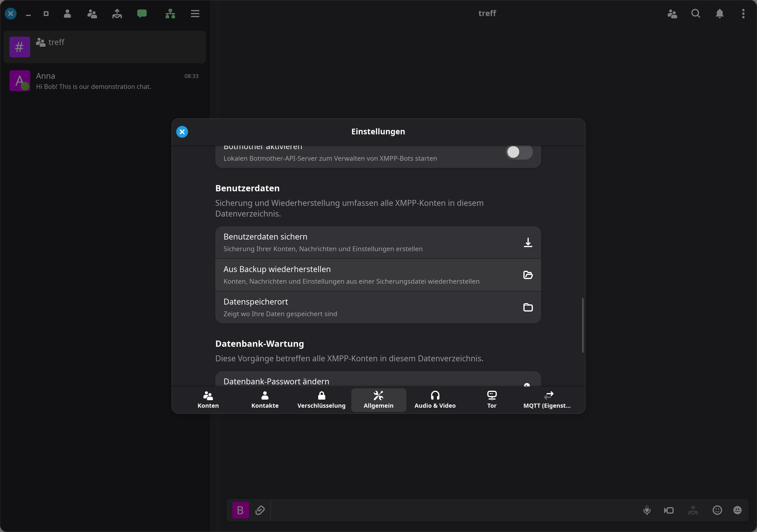The height and width of the screenshot is (532, 757).
Task: Open the emoji picker outline smiley
Action: [717, 510]
